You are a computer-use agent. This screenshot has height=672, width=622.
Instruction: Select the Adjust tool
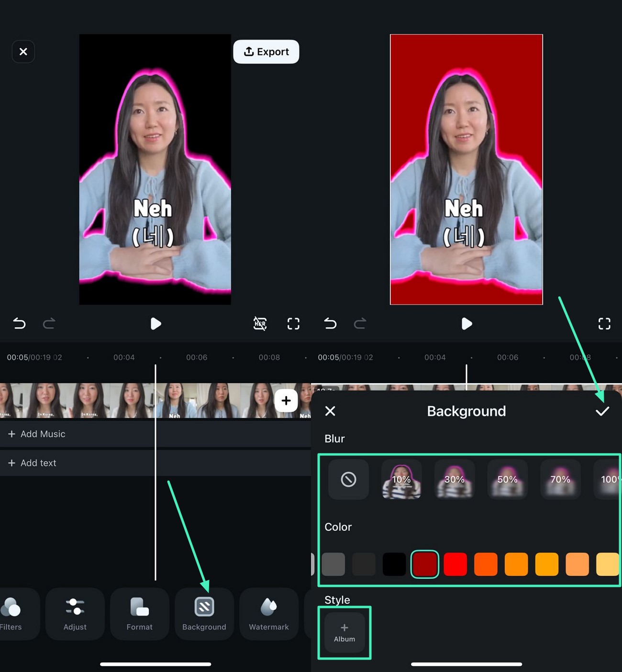pyautogui.click(x=75, y=614)
